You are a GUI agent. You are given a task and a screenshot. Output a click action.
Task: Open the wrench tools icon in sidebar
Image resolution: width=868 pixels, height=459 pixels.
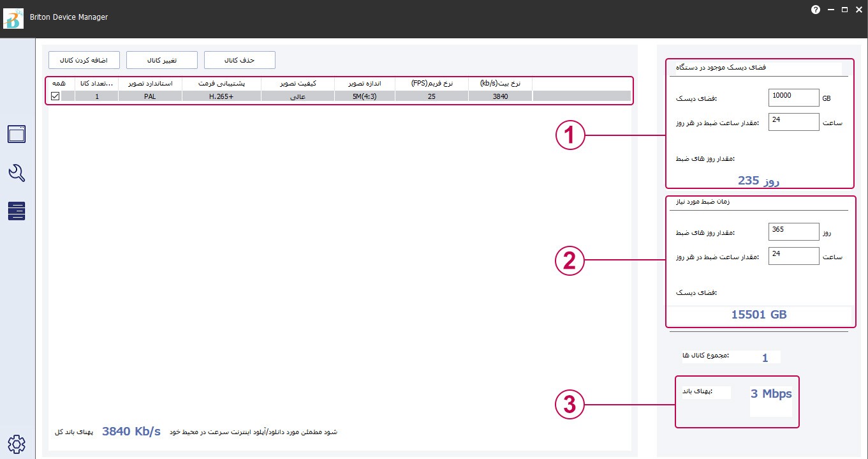(x=17, y=172)
